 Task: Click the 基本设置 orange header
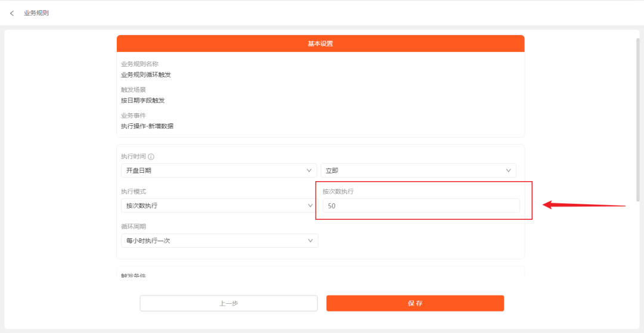tap(320, 43)
